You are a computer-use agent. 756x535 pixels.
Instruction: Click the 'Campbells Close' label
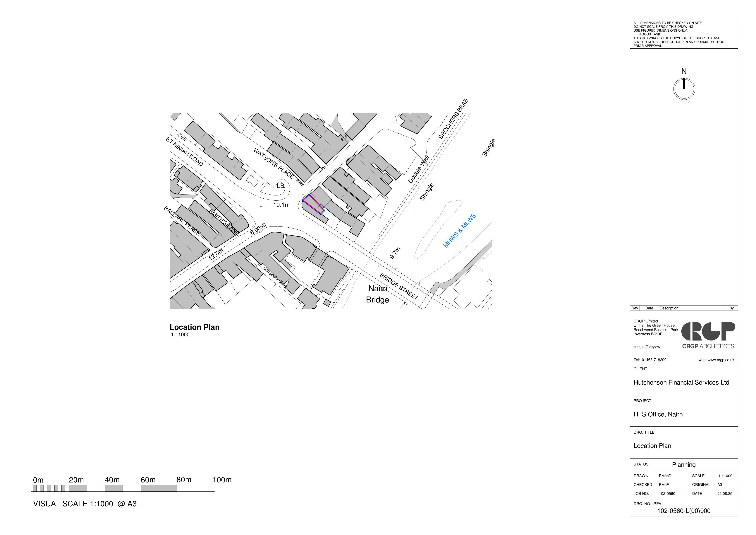(x=275, y=277)
